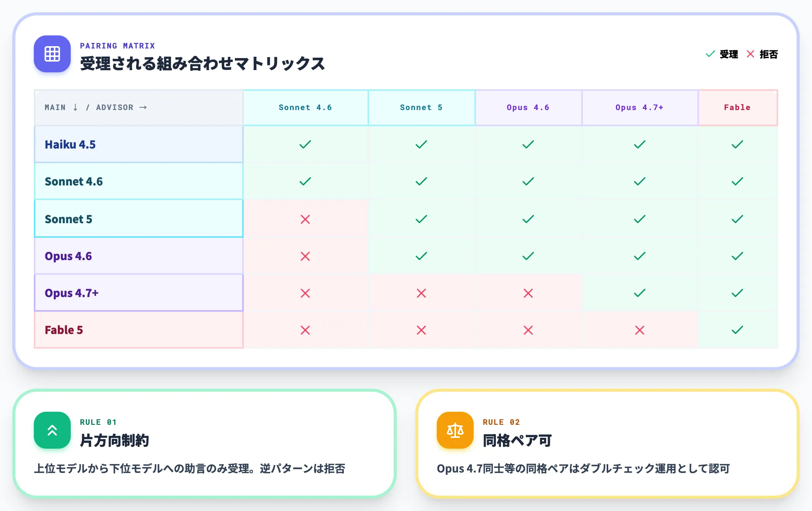
Task: Click the check for main Sonnet 5, advisor Sonnet 5
Action: click(421, 219)
